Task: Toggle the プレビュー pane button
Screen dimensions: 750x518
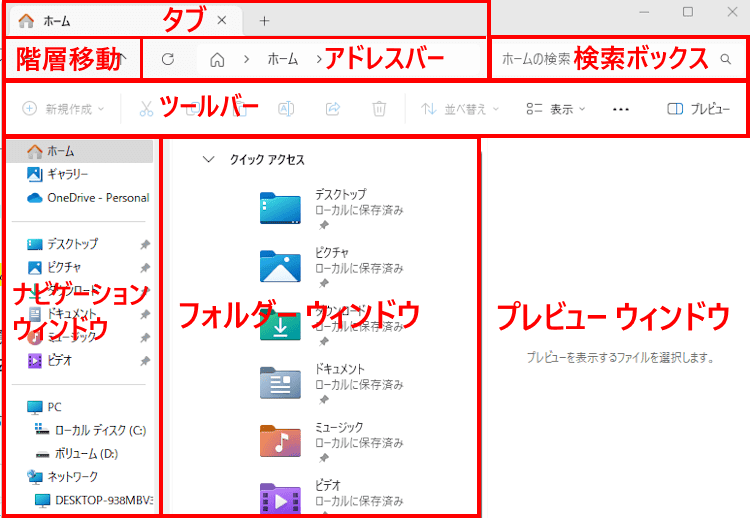Action: point(698,109)
